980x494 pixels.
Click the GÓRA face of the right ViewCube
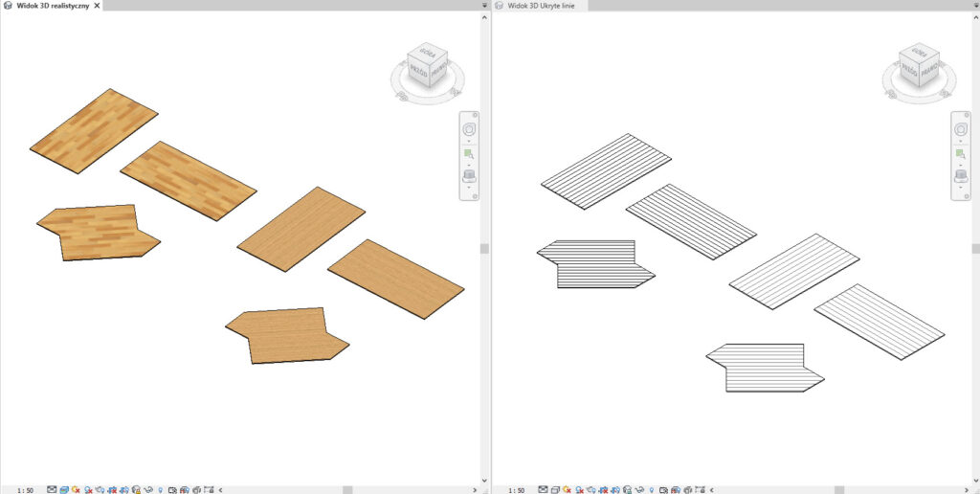tap(914, 55)
